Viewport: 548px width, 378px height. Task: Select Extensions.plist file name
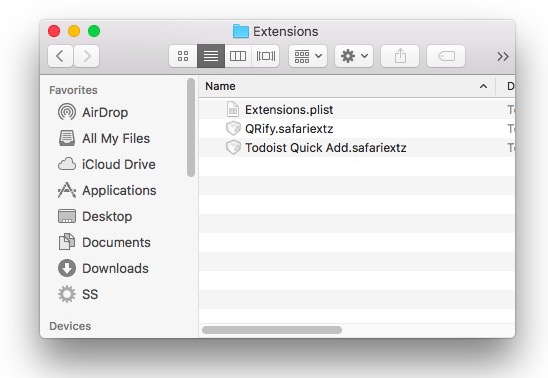[289, 110]
